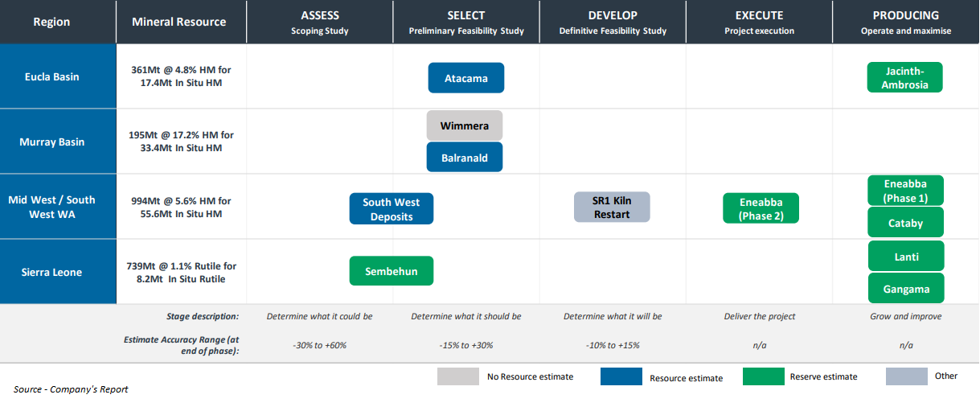Image resolution: width=980 pixels, height=407 pixels.
Task: Select the Sembehun project box
Action: 392,271
